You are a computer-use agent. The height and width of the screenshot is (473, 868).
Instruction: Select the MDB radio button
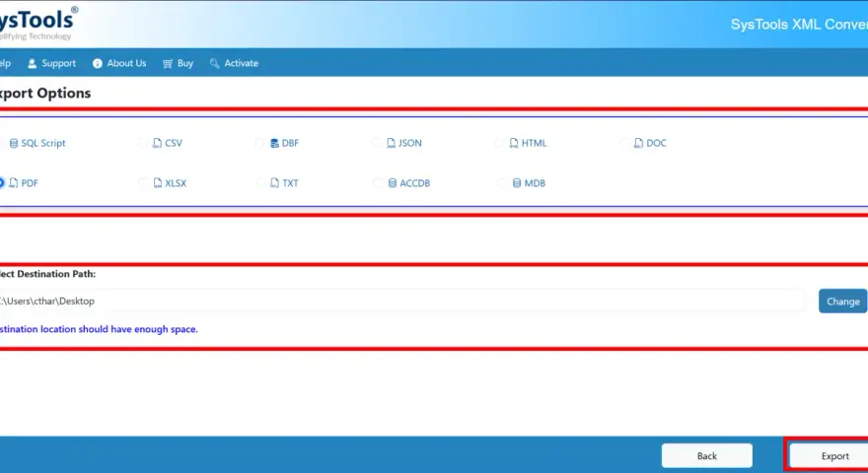click(x=501, y=183)
